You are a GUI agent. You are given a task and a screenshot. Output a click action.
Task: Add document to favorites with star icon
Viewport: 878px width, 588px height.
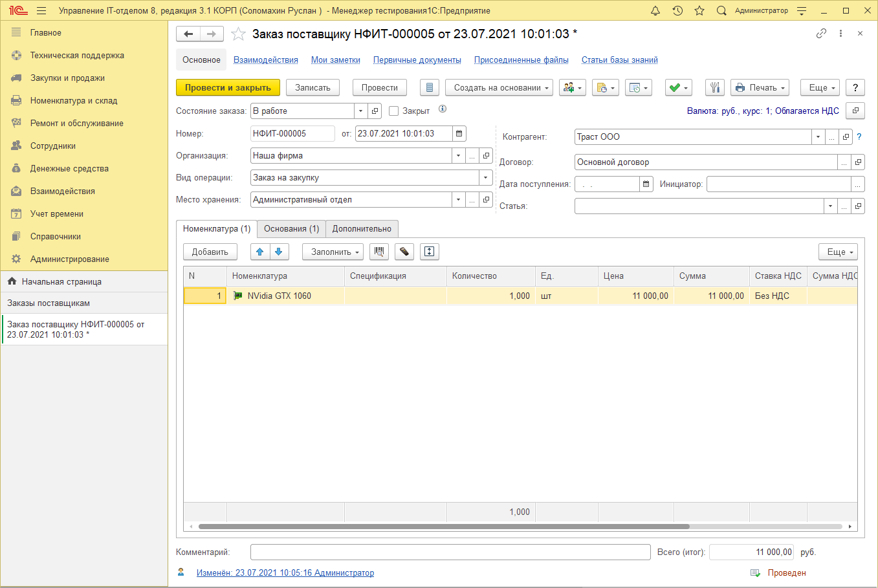coord(239,34)
